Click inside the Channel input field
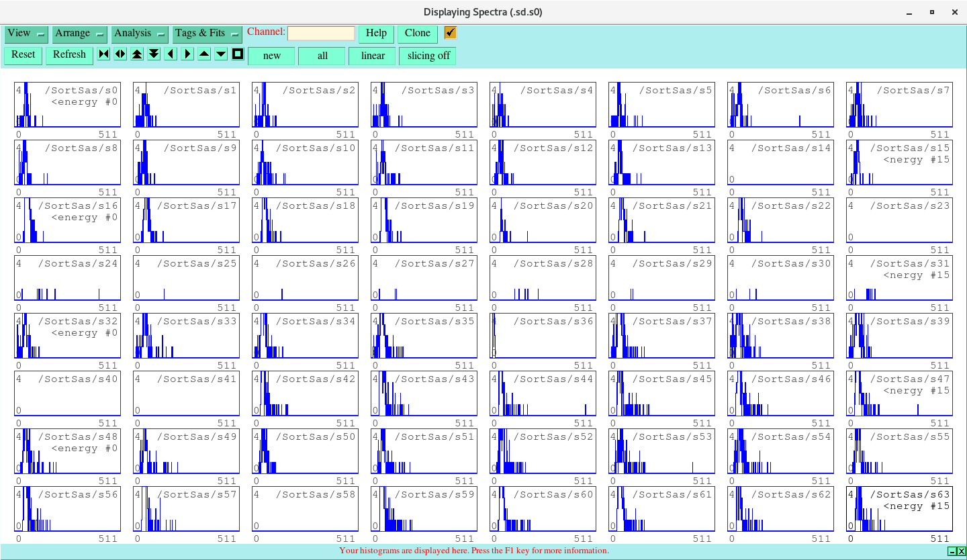This screenshot has width=967, height=560. pos(321,32)
